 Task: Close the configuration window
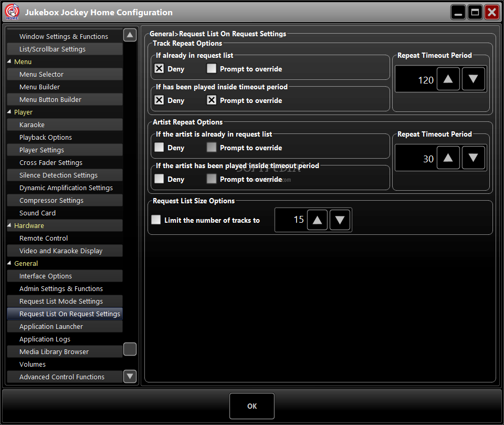coord(492,12)
